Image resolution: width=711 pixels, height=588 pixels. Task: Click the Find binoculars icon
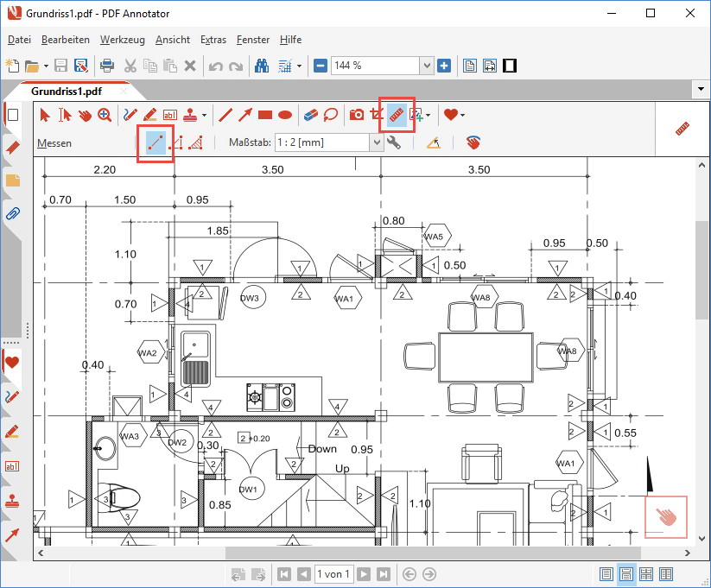[x=262, y=66]
